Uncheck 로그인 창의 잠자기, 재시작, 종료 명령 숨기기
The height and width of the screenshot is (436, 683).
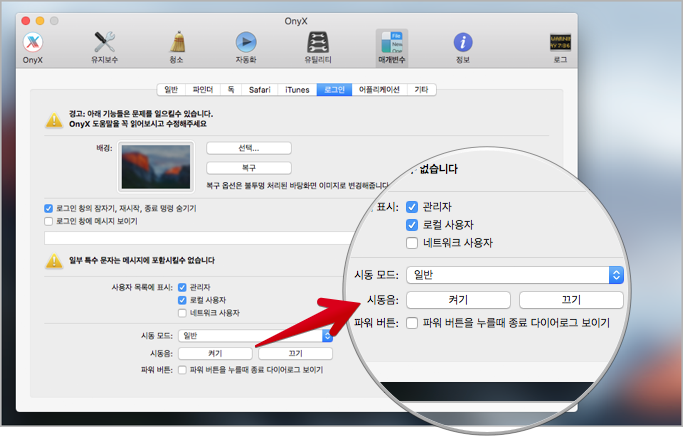coord(48,208)
